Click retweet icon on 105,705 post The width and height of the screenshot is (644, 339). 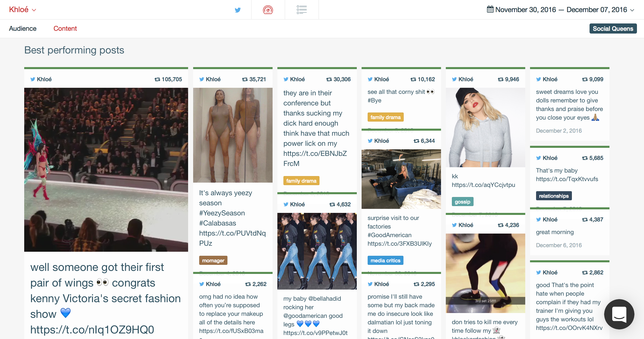157,79
